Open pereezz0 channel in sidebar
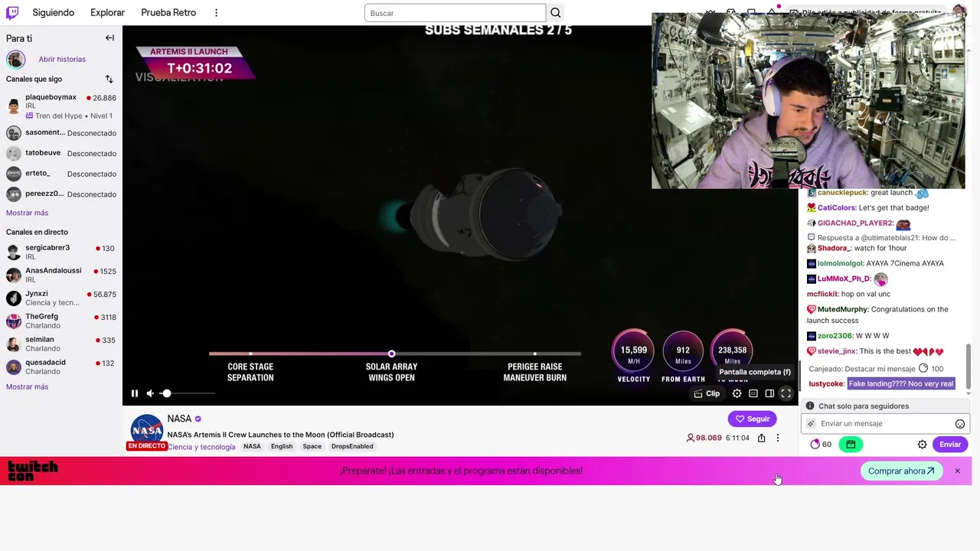Viewport: 980px width, 551px height. (x=61, y=194)
